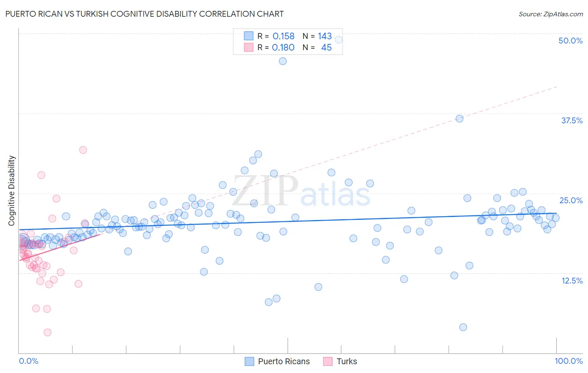Click the highest pink Turks point
The height and width of the screenshot is (373, 588).
point(83,150)
